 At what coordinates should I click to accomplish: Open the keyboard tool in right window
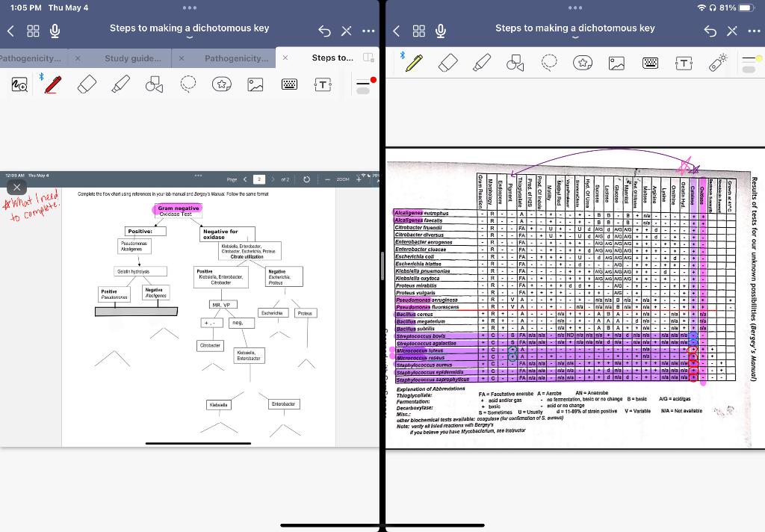coord(651,63)
